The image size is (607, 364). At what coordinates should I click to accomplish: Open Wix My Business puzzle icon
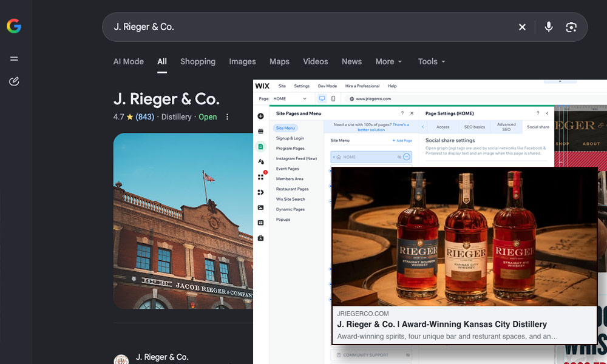(260, 192)
